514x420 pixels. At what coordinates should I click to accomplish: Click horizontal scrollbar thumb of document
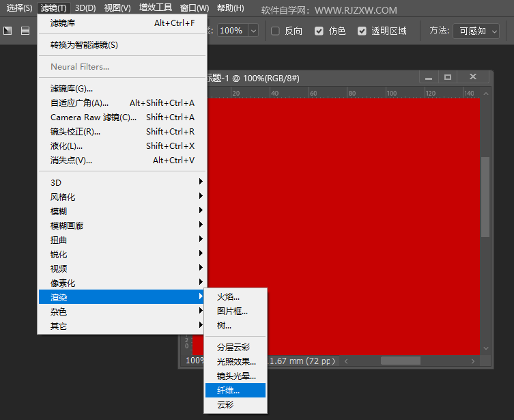click(401, 361)
